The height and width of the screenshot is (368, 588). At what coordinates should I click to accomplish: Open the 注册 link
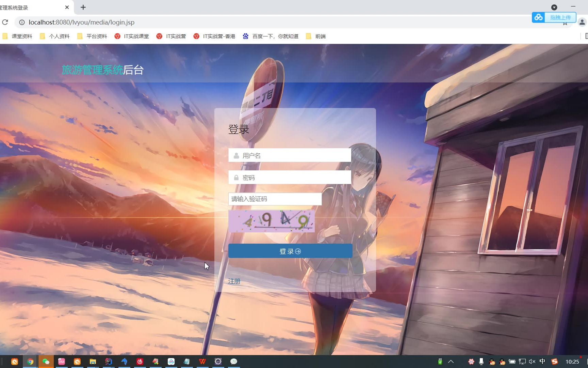point(234,281)
